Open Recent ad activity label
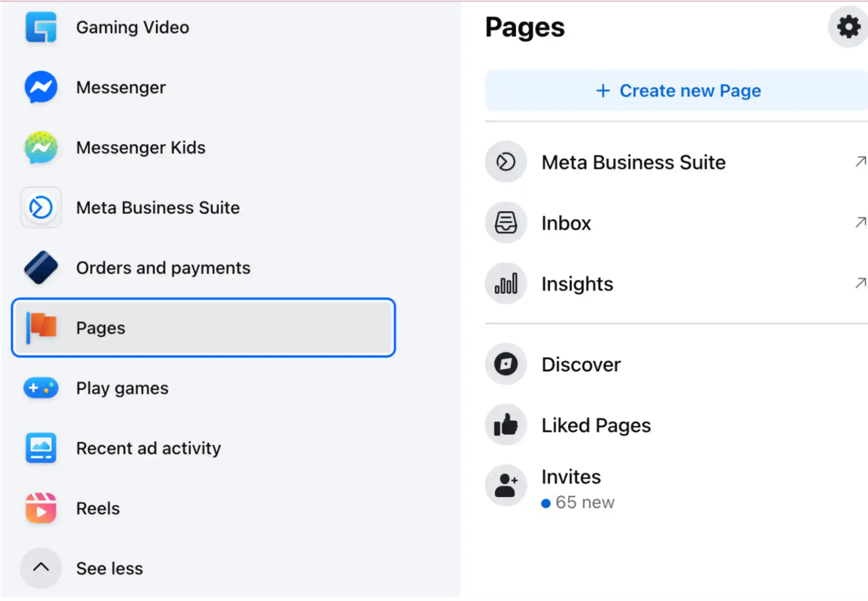Image resolution: width=868 pixels, height=601 pixels. click(x=149, y=448)
